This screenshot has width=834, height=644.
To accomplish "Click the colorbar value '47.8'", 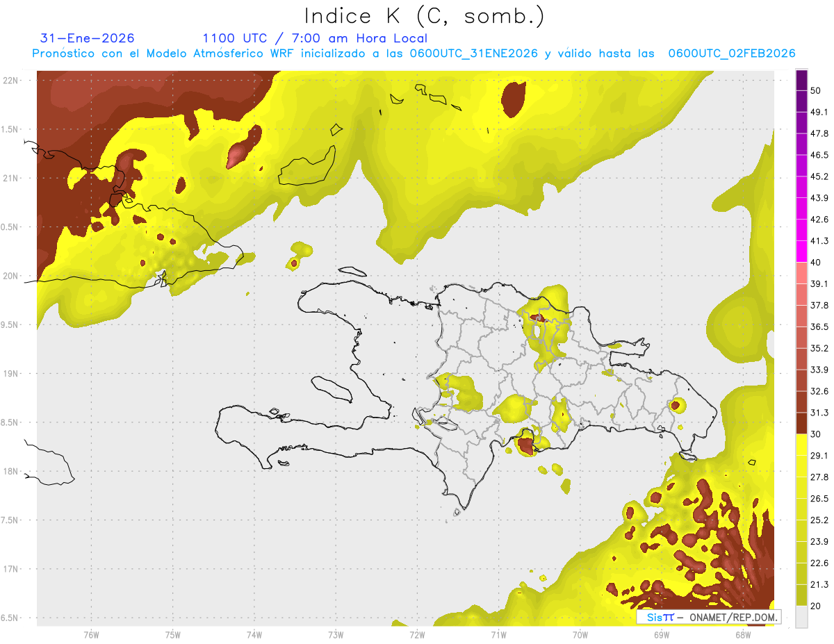I will pyautogui.click(x=819, y=133).
